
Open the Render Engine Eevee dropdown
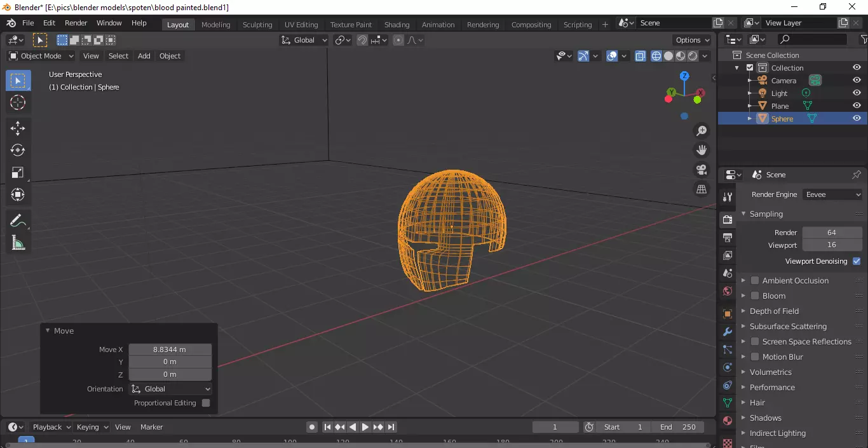click(x=832, y=194)
